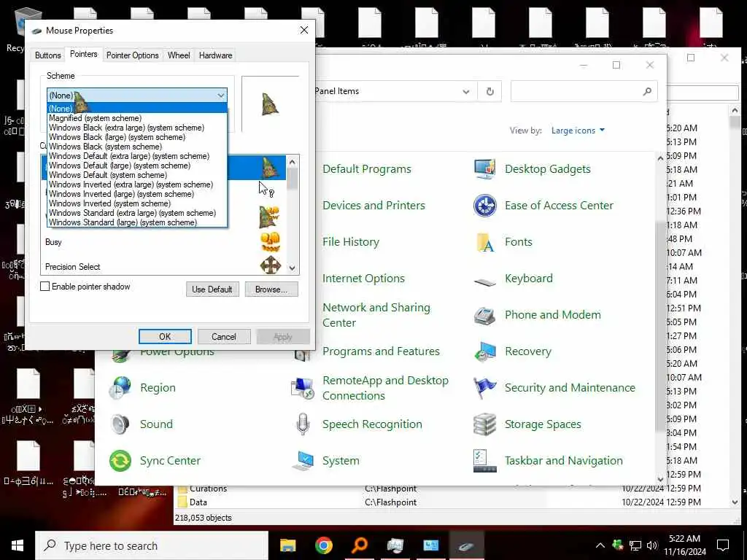The height and width of the screenshot is (560, 747).
Task: Open the Keyboard icon in Control Panel
Action: [485, 281]
